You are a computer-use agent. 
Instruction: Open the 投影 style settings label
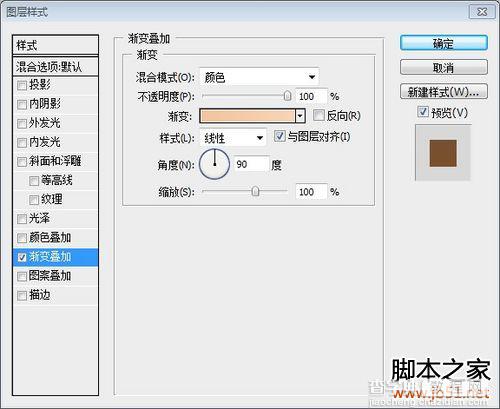(x=40, y=85)
